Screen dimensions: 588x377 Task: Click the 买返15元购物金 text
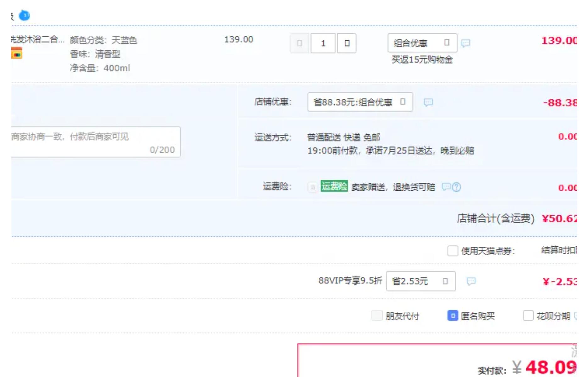coord(422,59)
